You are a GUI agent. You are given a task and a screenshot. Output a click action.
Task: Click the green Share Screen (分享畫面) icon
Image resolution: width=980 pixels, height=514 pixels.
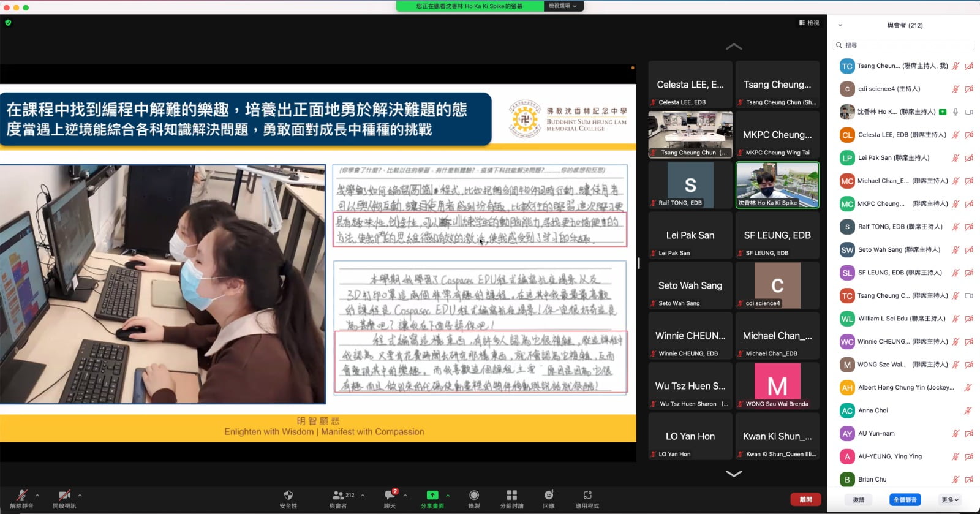coord(432,496)
